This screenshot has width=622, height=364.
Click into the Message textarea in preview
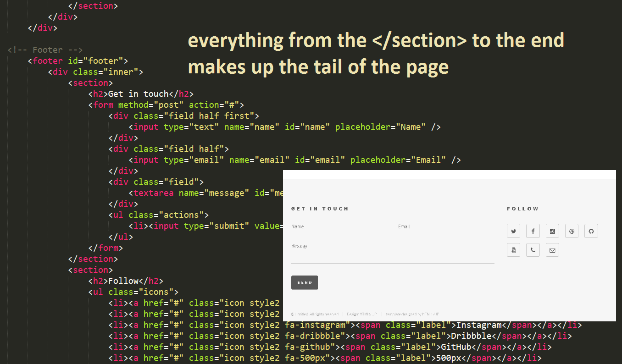pos(393,253)
